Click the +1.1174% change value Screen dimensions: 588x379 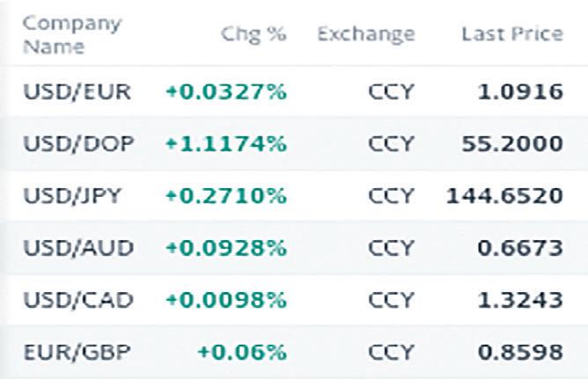[225, 144]
